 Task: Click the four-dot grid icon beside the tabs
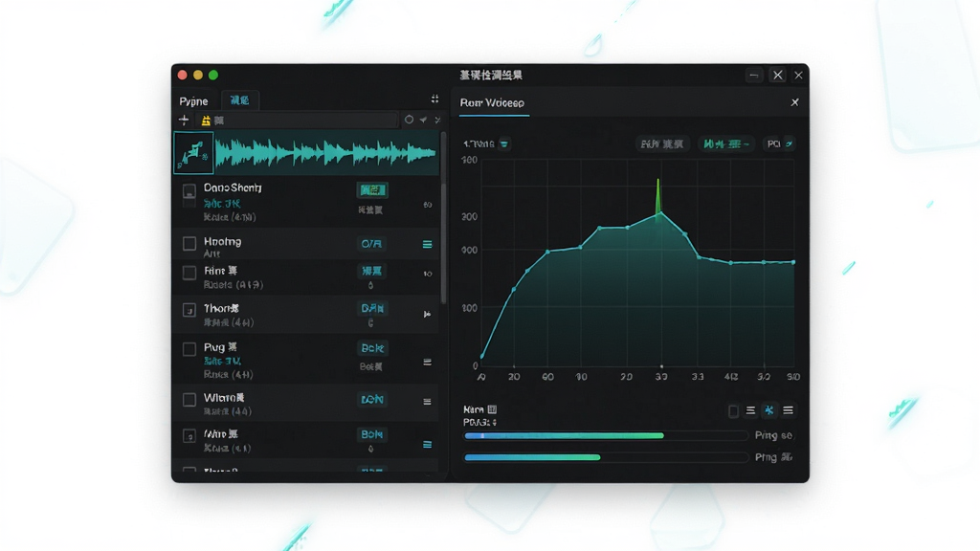[x=435, y=99]
